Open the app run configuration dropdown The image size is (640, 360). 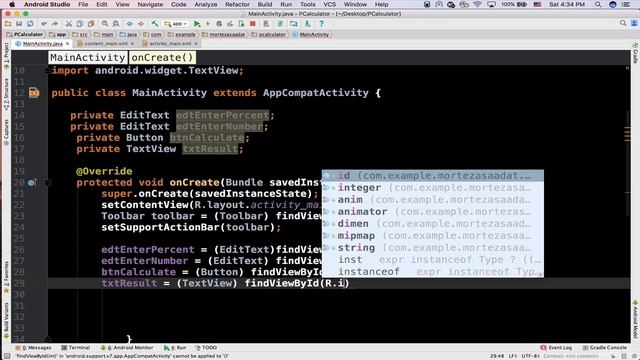coord(176,24)
